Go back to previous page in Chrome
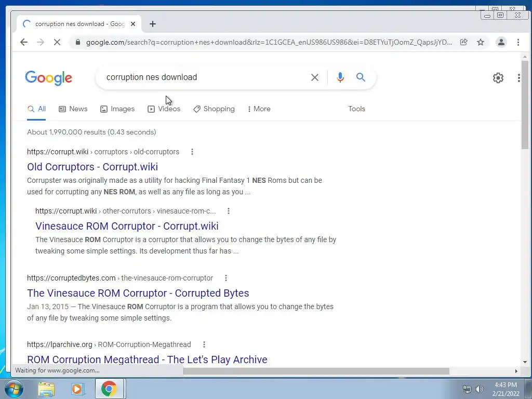This screenshot has height=399, width=532. tap(24, 42)
